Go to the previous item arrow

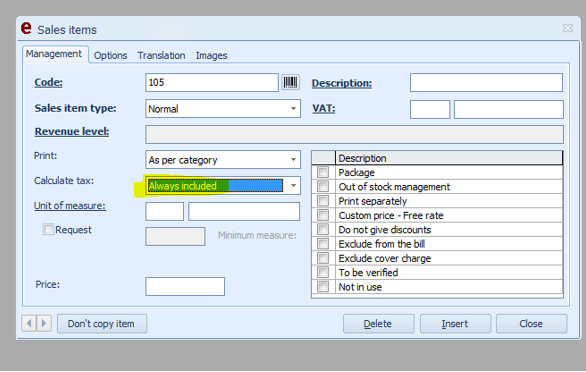[29, 323]
